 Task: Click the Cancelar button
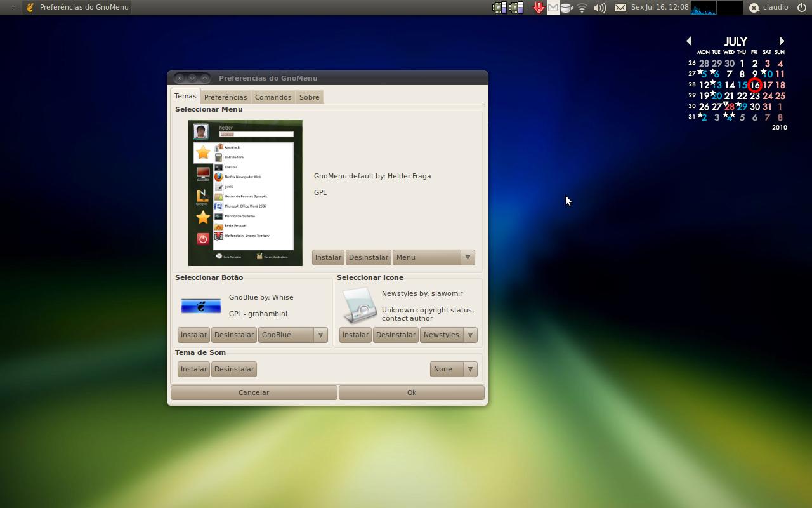[254, 392]
